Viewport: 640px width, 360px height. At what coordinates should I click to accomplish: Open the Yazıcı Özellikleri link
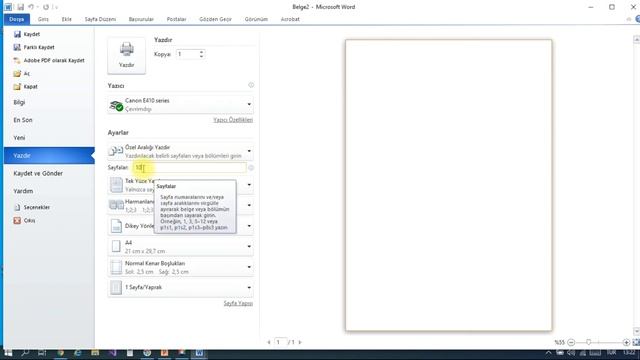click(x=233, y=120)
